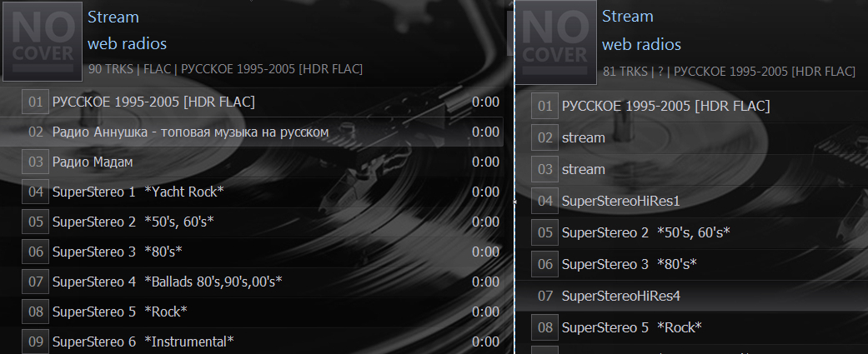Click the 0:00 duration of Радио Мадам

(485, 162)
